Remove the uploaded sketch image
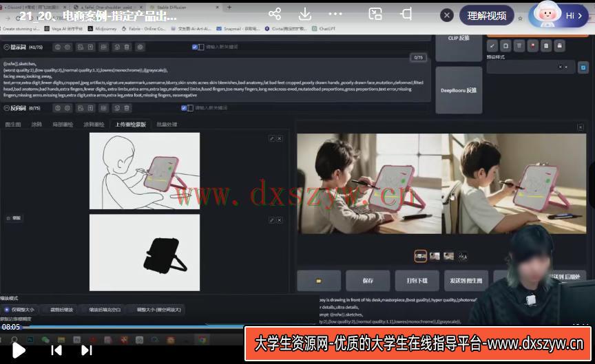This screenshot has height=364, width=595. [280, 139]
